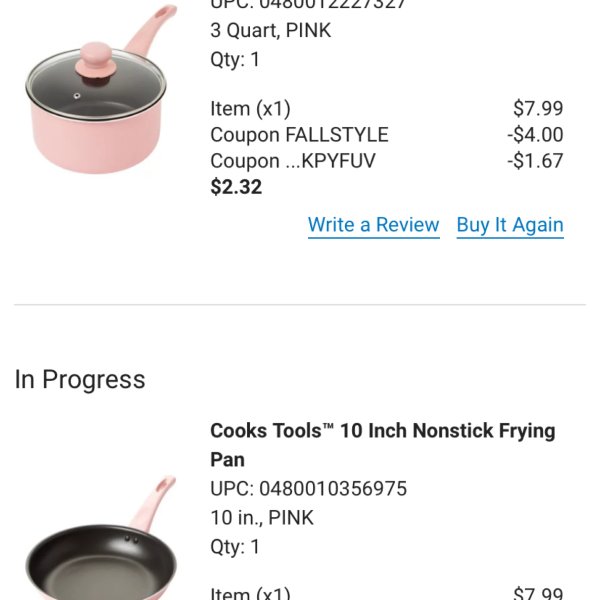This screenshot has height=600, width=600.
Task: Open Cooks Tools 10 Inch Nonstick Frying Pan title
Action: 383,445
